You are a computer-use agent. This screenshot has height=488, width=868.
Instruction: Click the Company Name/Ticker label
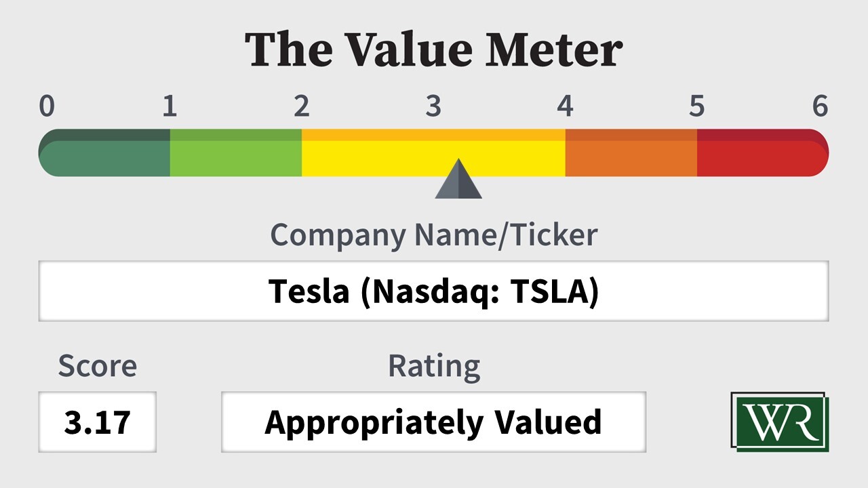point(433,235)
